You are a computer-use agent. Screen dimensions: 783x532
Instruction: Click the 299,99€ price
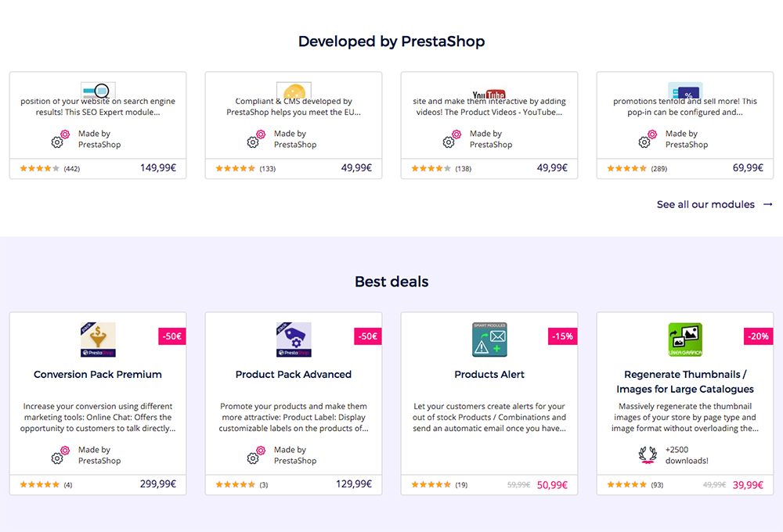coord(158,483)
